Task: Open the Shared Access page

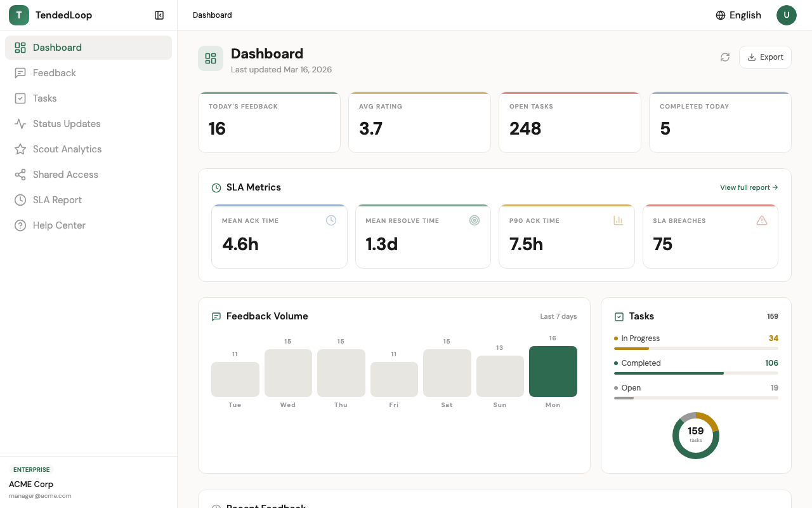Action: point(65,174)
